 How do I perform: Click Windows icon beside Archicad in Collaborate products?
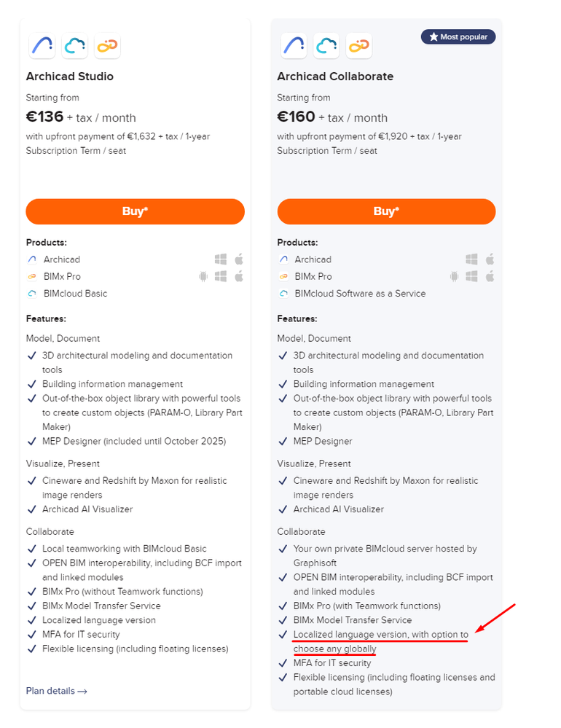(472, 259)
